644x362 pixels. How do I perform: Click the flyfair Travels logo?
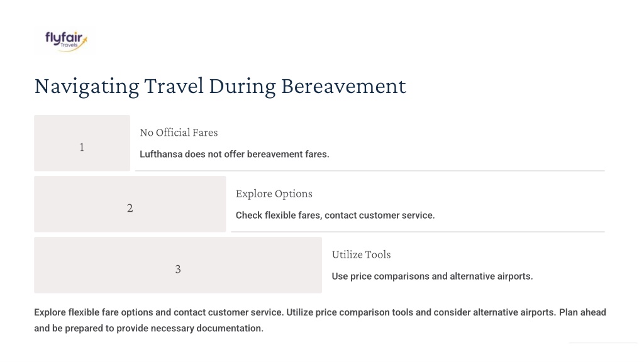coord(65,41)
